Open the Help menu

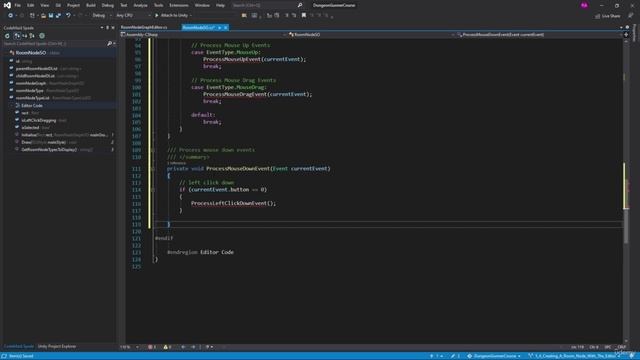(x=220, y=5)
